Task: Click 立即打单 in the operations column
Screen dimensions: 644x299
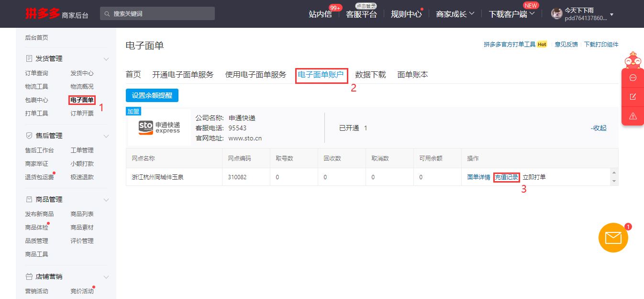Action: click(x=534, y=177)
